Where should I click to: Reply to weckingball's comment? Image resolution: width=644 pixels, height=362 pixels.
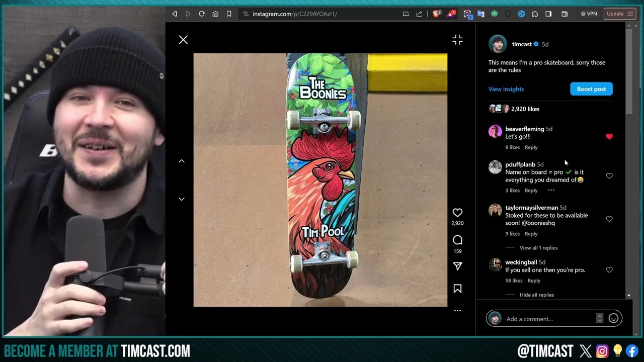tap(534, 281)
